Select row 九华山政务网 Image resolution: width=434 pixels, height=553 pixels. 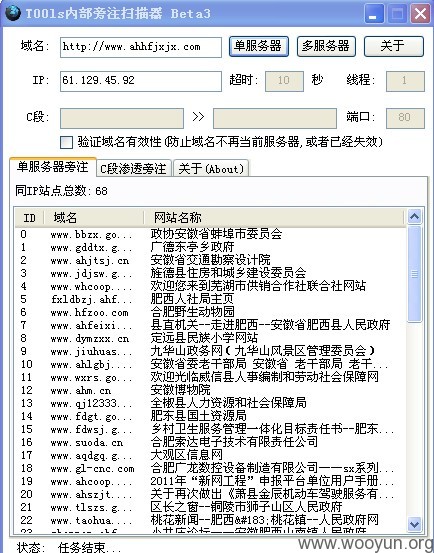point(211,351)
